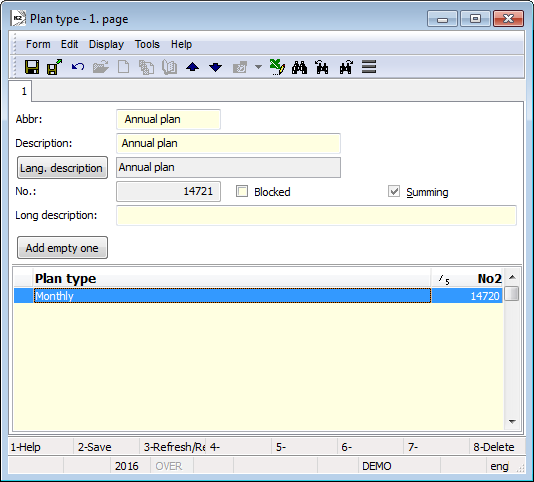Click the scrollbar thumb in plan list
The height and width of the screenshot is (482, 534).
[x=512, y=294]
